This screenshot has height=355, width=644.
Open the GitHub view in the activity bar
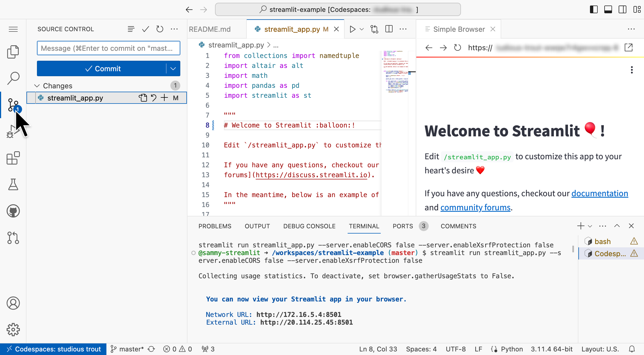coord(13,211)
